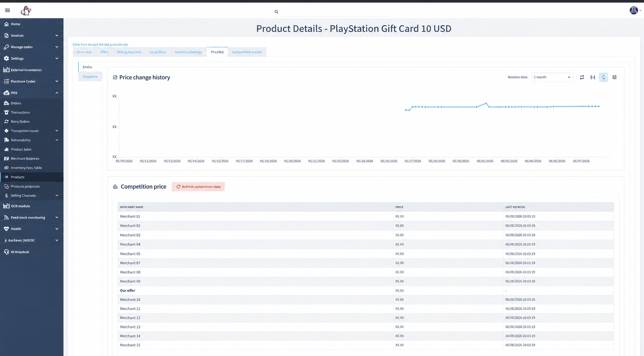Click the "Merchant 04" row name
Image resolution: width=644 pixels, height=356 pixels.
[130, 245]
